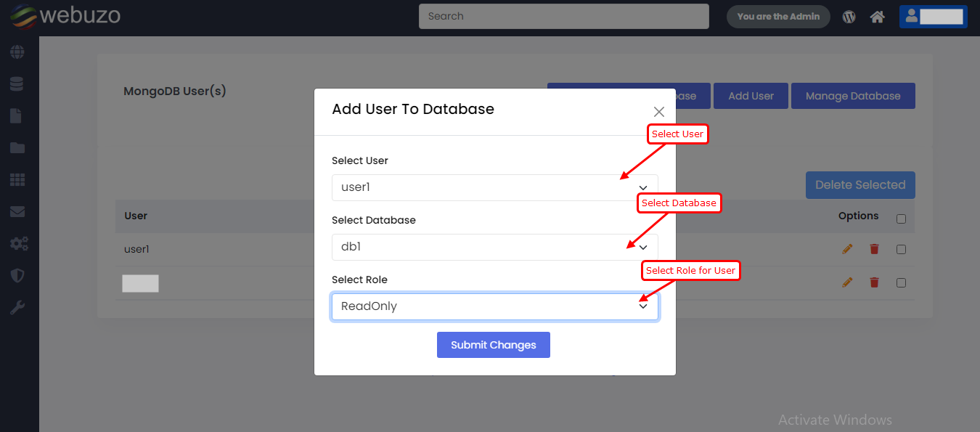980x432 pixels.
Task: Click the WordPress icon in the top bar
Action: [849, 17]
